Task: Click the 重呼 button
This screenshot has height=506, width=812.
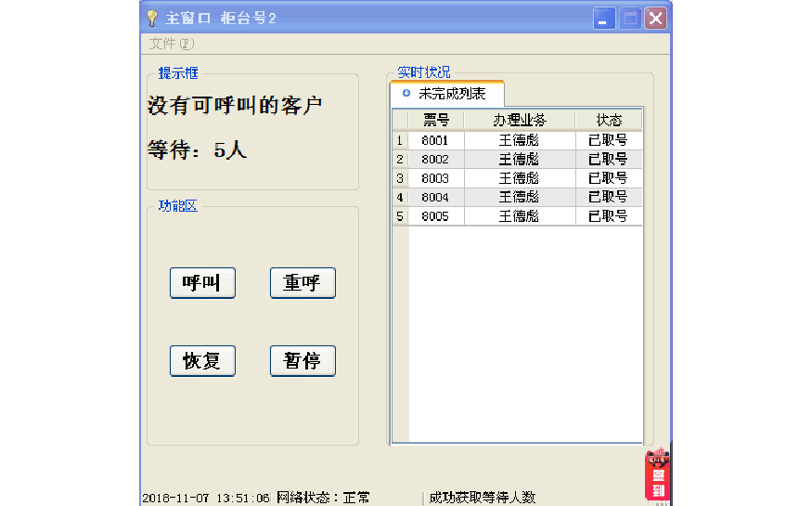Action: tap(303, 283)
